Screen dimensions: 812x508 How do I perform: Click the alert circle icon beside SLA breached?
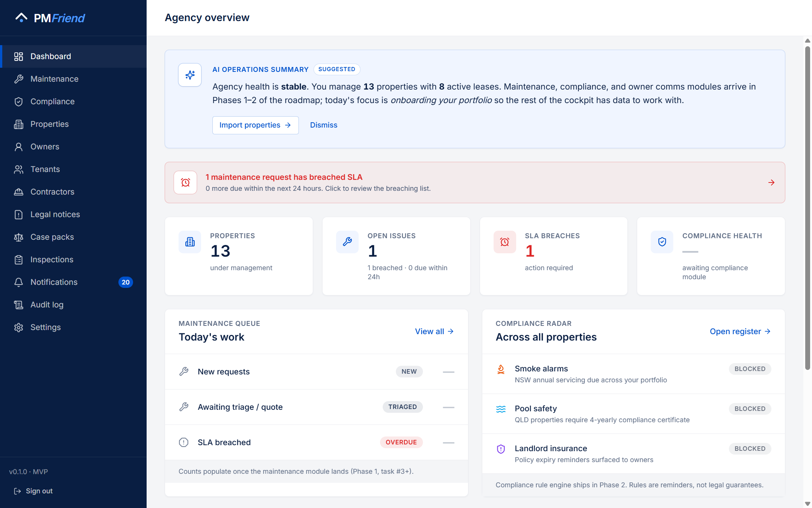click(x=183, y=443)
